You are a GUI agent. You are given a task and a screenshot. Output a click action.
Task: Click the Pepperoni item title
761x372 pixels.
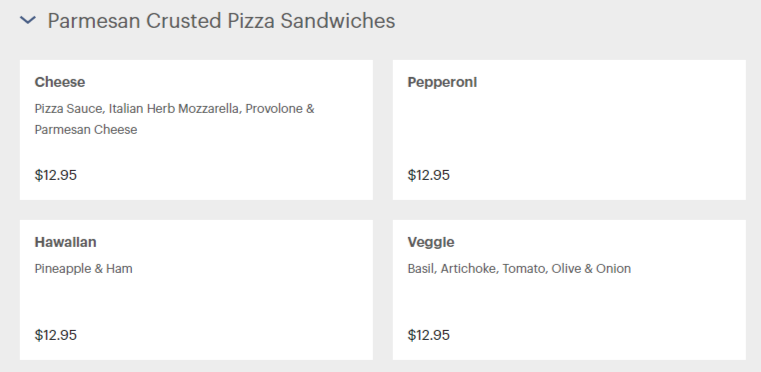442,82
